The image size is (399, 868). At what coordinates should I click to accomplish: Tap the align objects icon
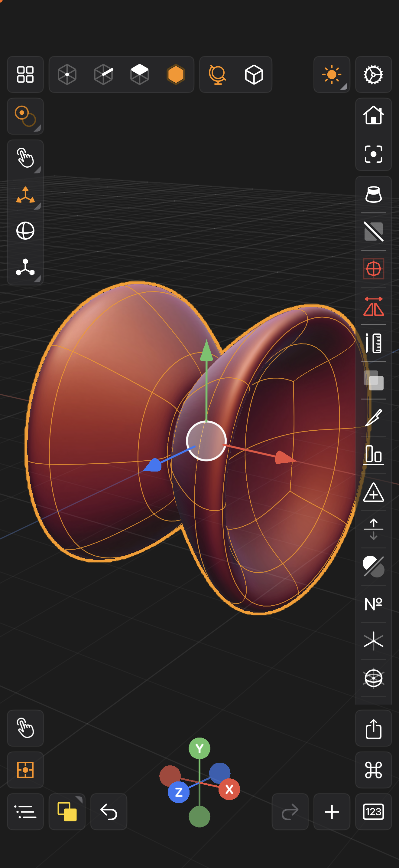point(373,455)
